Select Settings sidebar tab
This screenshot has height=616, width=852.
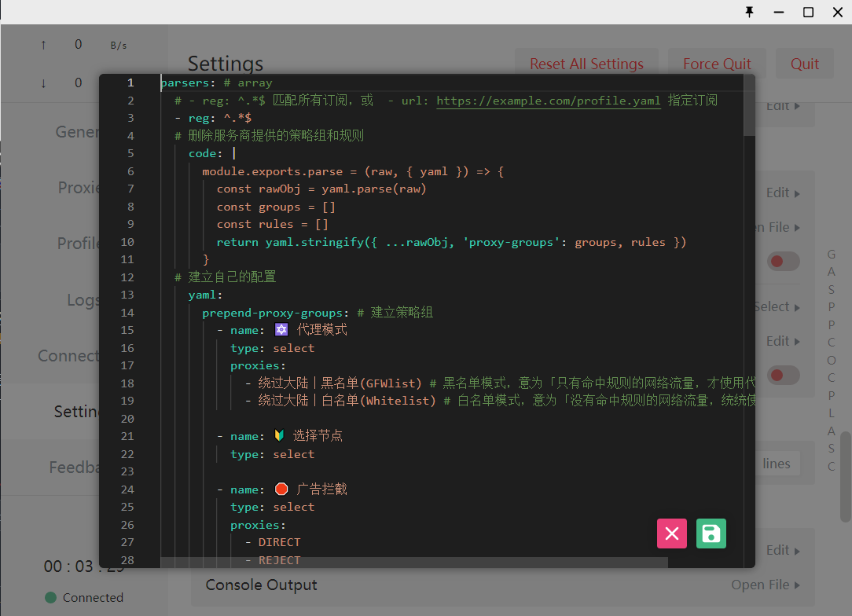76,412
